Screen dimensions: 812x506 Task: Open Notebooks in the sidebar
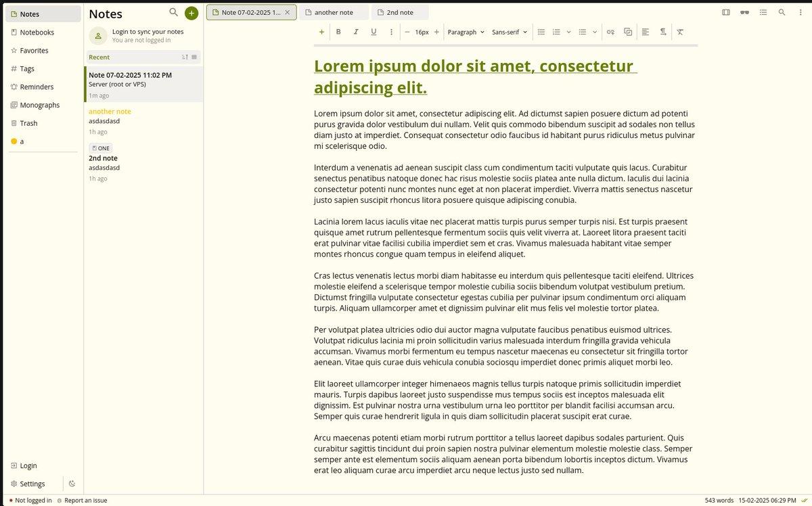[x=43, y=32]
